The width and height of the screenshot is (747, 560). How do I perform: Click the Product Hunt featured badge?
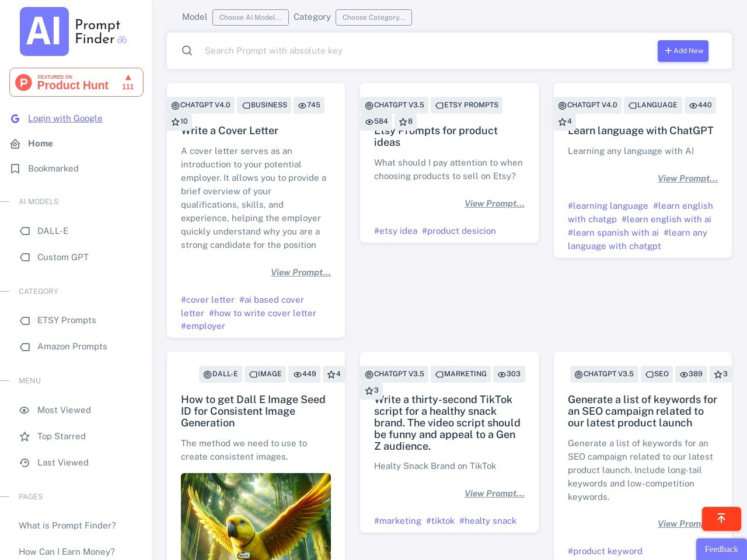click(x=76, y=82)
